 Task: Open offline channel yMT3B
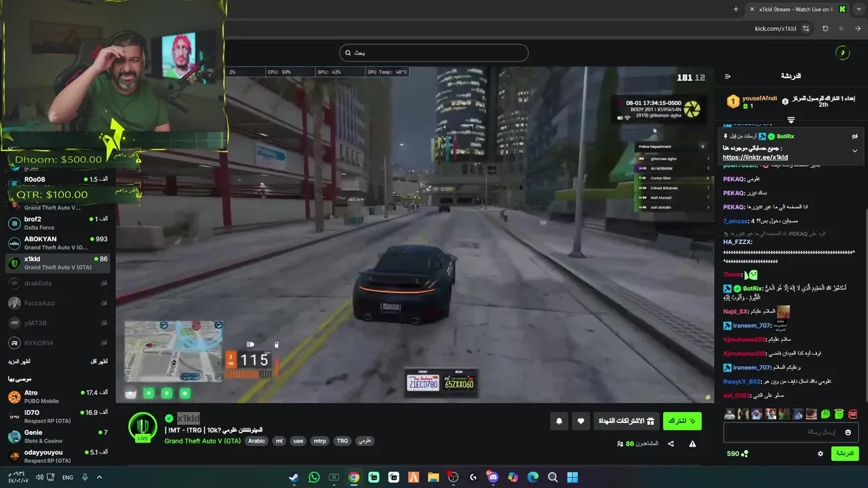point(58,323)
